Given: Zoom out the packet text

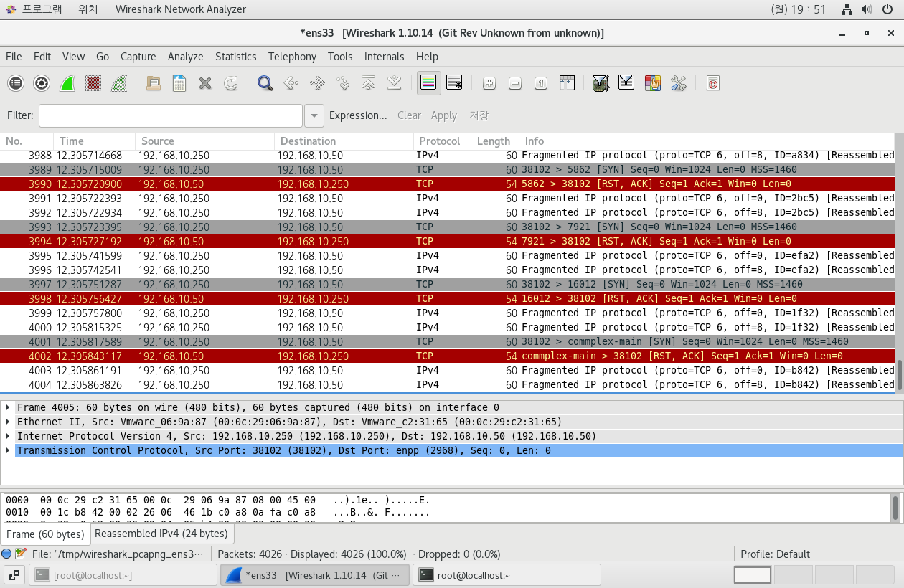Looking at the screenshot, I should [515, 83].
